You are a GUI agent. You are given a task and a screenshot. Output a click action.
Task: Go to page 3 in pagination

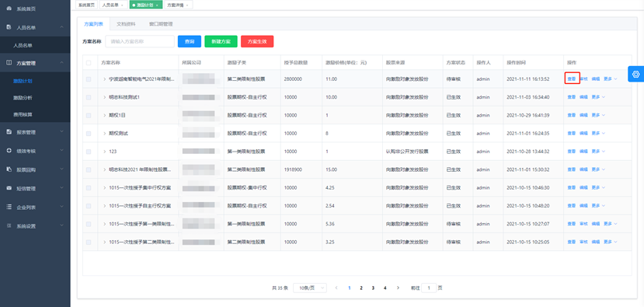point(373,288)
